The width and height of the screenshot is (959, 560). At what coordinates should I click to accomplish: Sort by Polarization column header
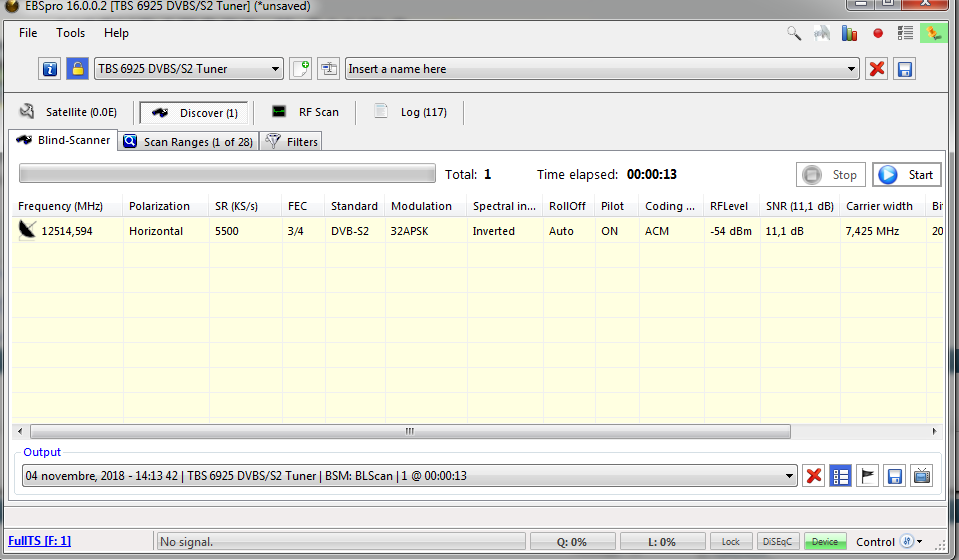166,206
